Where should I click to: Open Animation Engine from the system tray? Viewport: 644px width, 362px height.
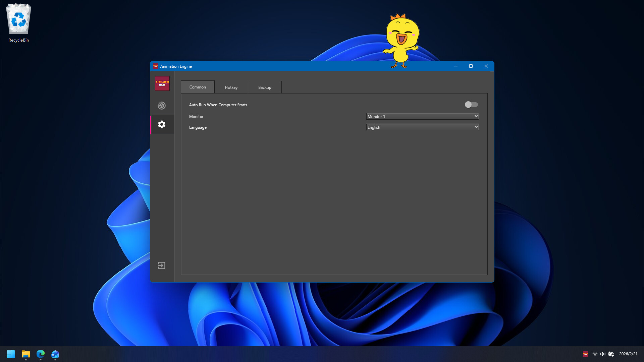(x=585, y=354)
